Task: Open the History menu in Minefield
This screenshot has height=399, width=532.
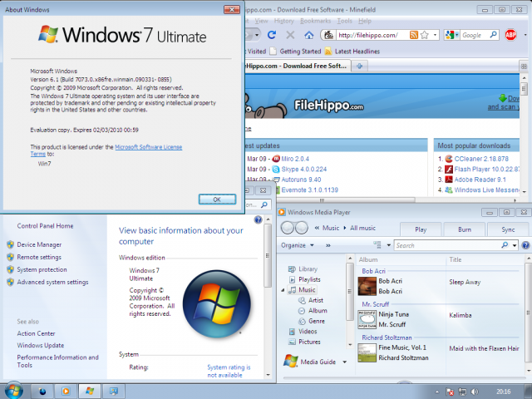Action: [x=284, y=21]
